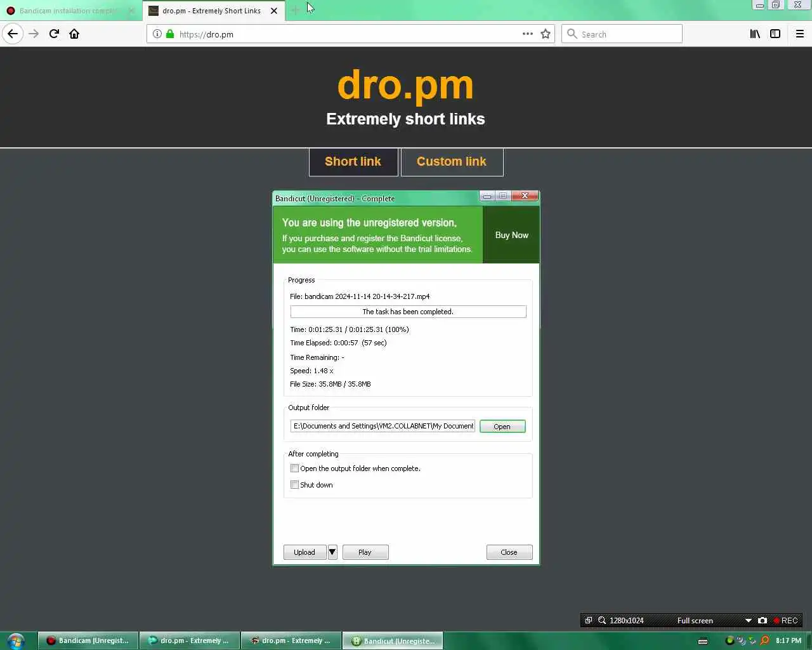Screen dimensions: 812x650
Task: Select the Custom link tab
Action: tap(452, 162)
